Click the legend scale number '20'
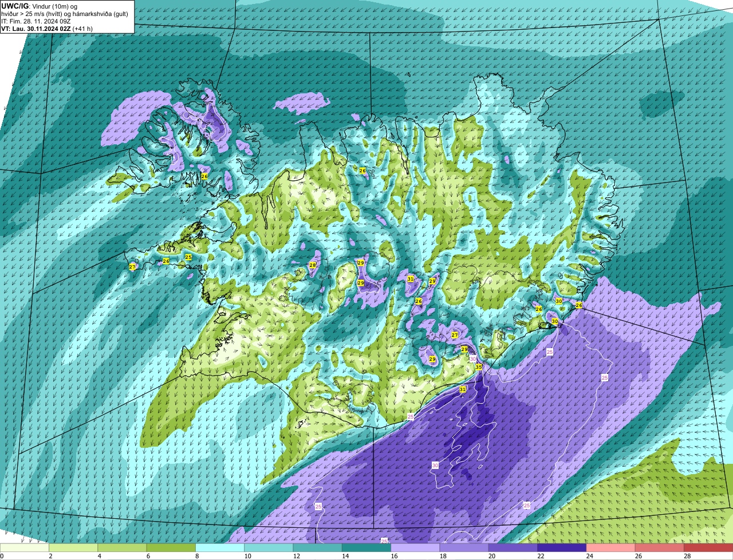The height and width of the screenshot is (560, 733). point(491,556)
